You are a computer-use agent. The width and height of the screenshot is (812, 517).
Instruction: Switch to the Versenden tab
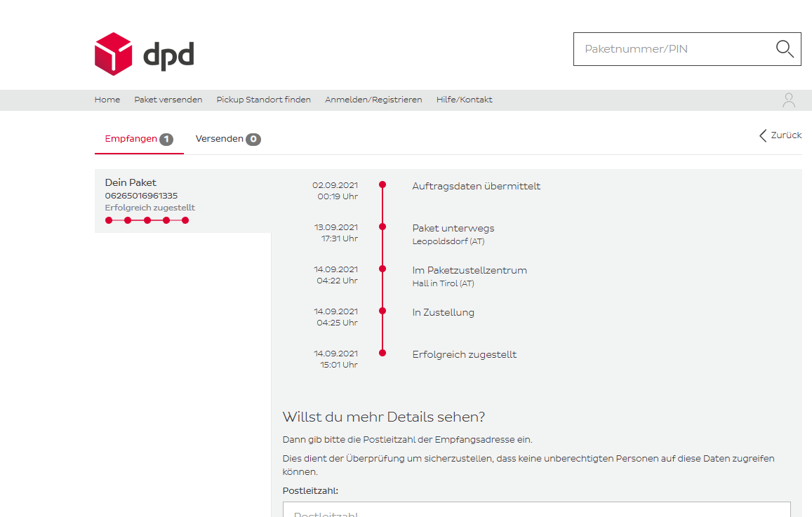point(219,139)
